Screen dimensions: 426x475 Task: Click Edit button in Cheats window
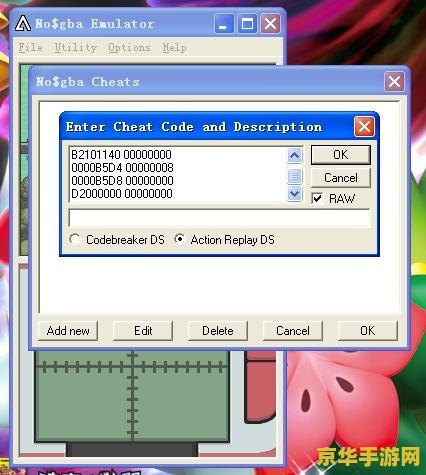(x=143, y=331)
